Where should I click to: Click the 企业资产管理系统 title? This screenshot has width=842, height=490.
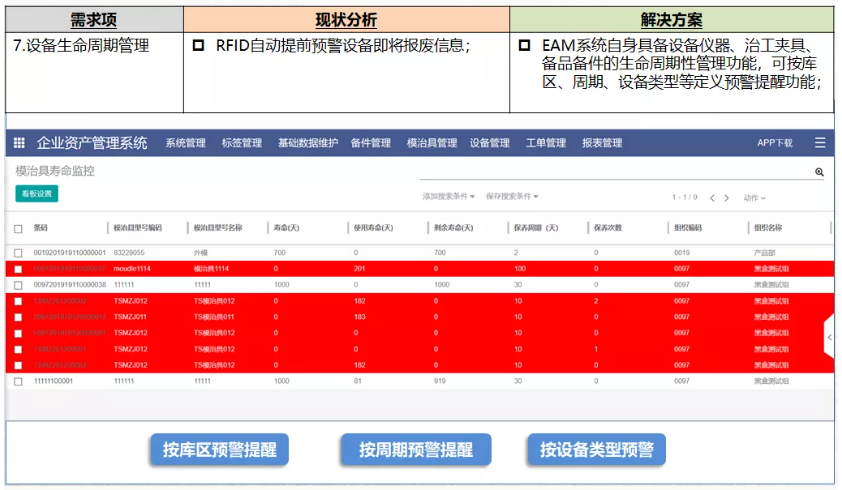92,143
